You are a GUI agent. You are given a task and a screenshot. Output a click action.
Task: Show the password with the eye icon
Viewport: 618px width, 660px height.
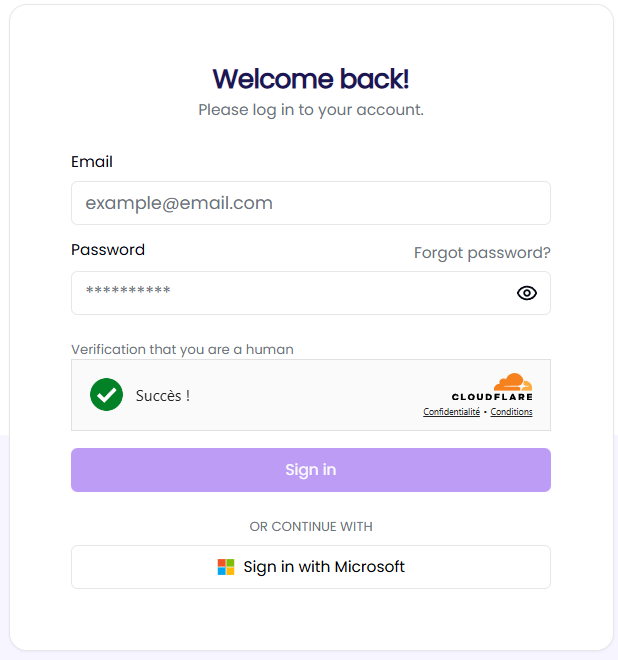527,293
